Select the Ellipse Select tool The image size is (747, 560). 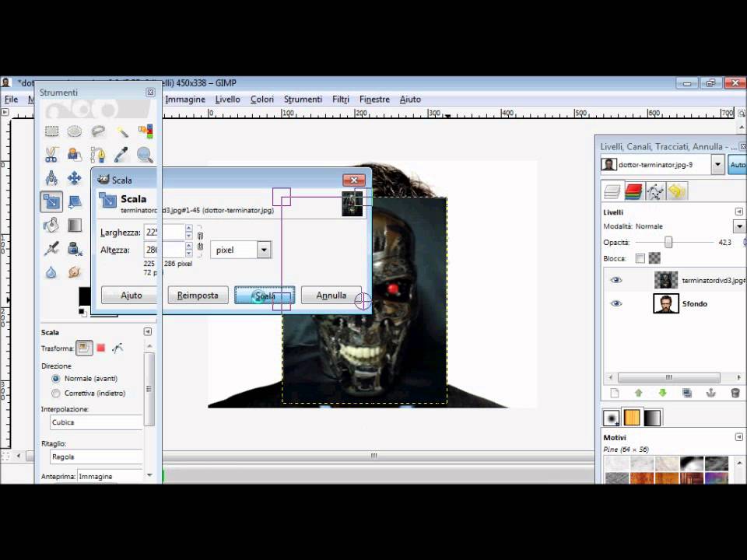75,131
